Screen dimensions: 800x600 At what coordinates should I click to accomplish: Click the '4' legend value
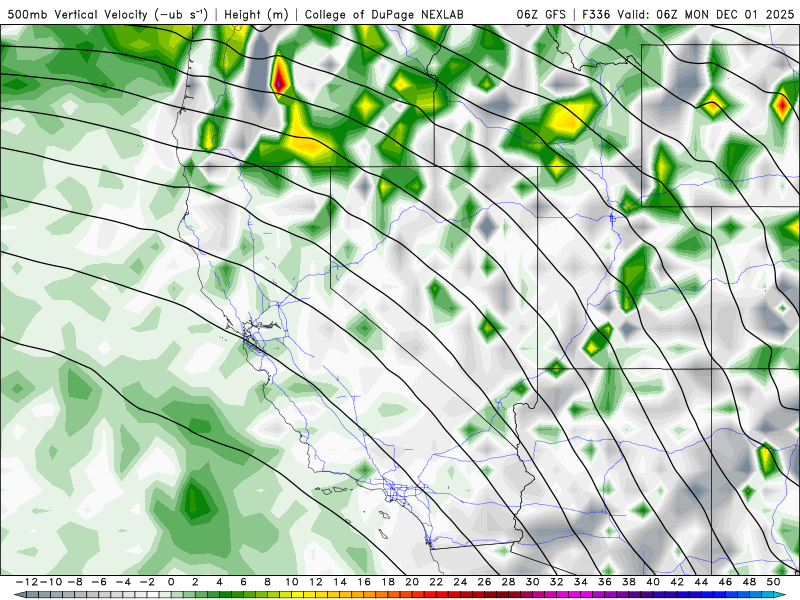pos(219,582)
